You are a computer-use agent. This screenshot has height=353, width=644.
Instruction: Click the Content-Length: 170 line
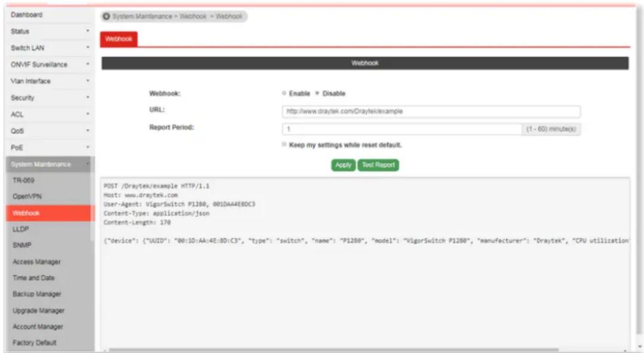[x=137, y=222]
